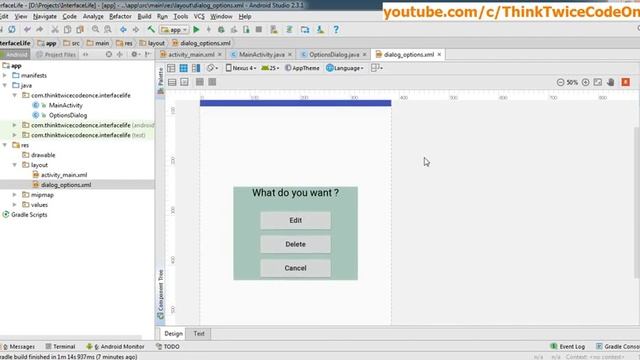The height and width of the screenshot is (360, 640).
Task: Click the Find magnifier icon
Action: point(96,29)
